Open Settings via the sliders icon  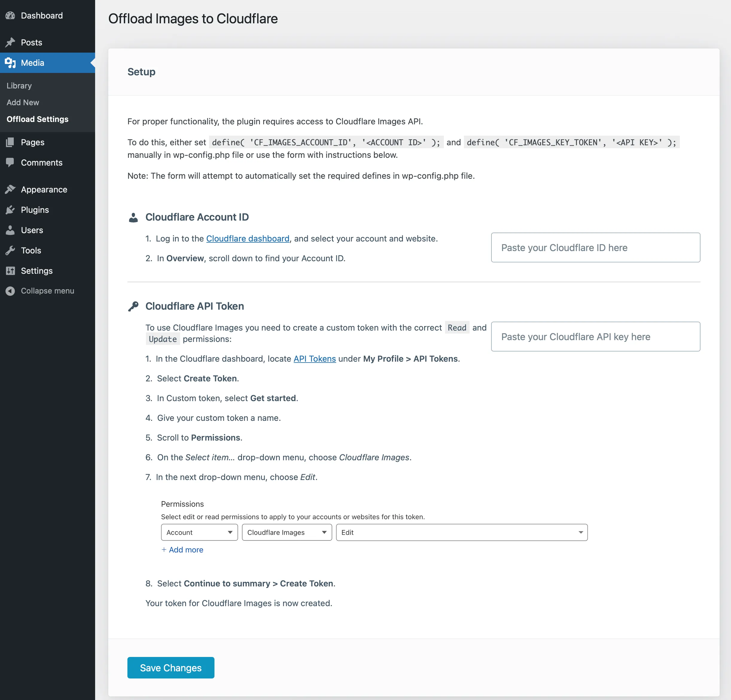10,270
